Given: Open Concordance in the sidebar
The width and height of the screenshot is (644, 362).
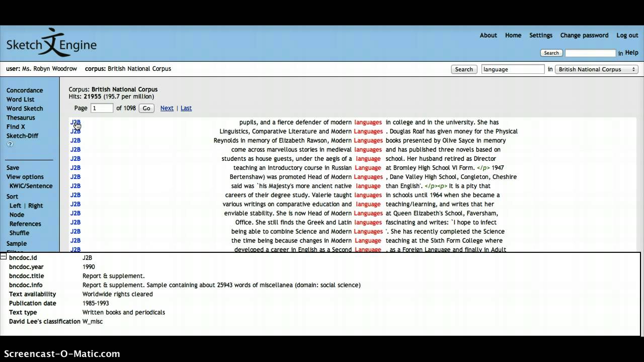Looking at the screenshot, I should tap(25, 90).
